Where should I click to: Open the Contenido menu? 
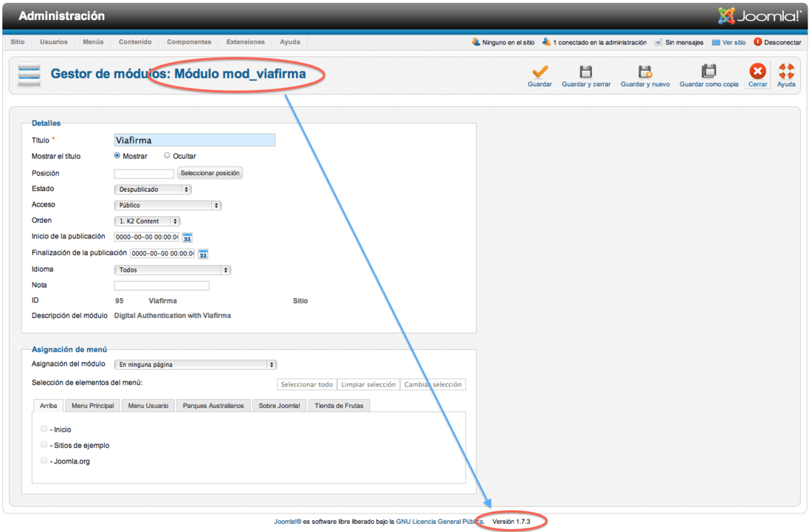[x=135, y=42]
